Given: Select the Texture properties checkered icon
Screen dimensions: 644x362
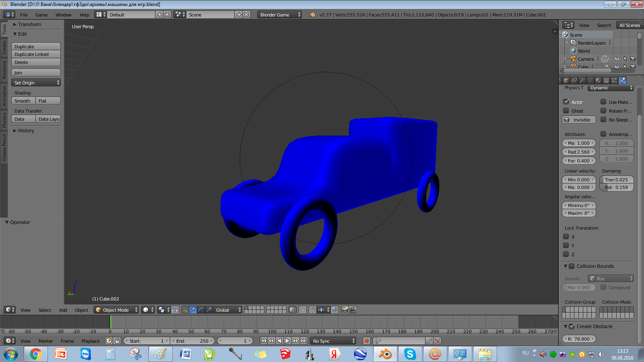Looking at the screenshot, I should point(606,80).
